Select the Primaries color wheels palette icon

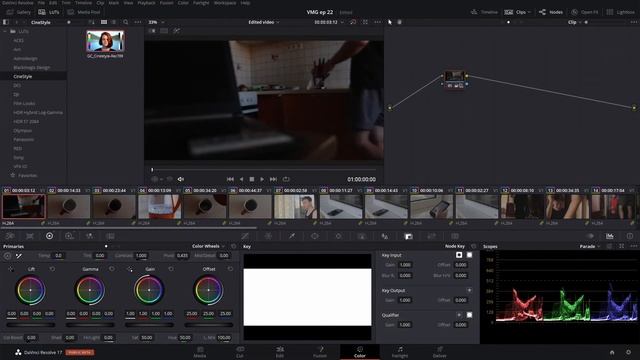pyautogui.click(x=49, y=236)
